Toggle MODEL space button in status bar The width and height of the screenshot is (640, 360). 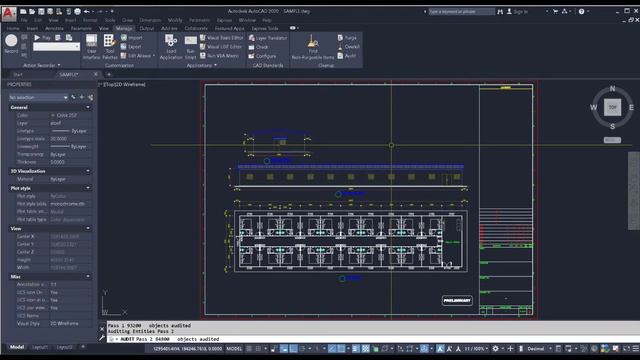(234, 349)
